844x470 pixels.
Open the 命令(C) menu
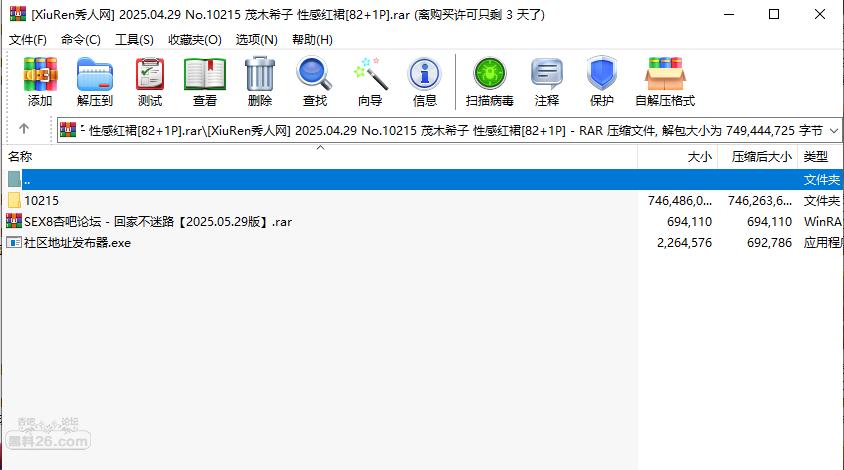(x=81, y=40)
